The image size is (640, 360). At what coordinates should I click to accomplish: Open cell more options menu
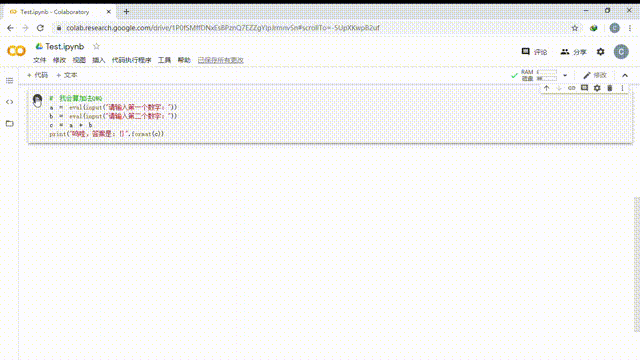pyautogui.click(x=622, y=88)
